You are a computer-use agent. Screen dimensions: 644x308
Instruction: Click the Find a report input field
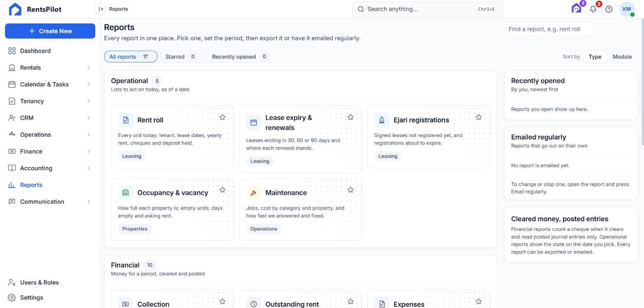click(548, 29)
